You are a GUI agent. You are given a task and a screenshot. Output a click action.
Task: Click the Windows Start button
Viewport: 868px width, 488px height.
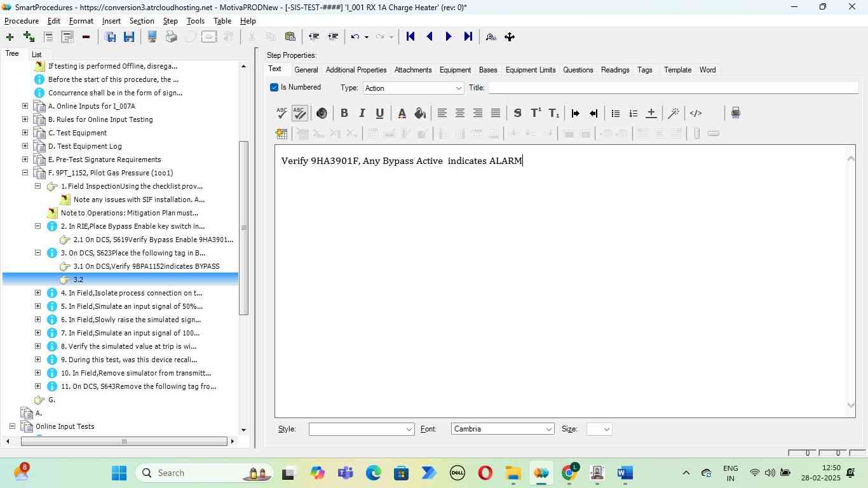pos(119,473)
